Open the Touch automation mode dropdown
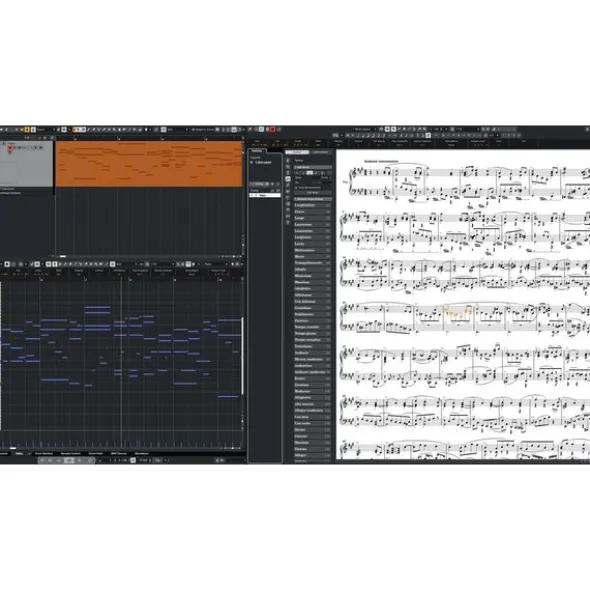The width and height of the screenshot is (590, 591). [x=46, y=129]
